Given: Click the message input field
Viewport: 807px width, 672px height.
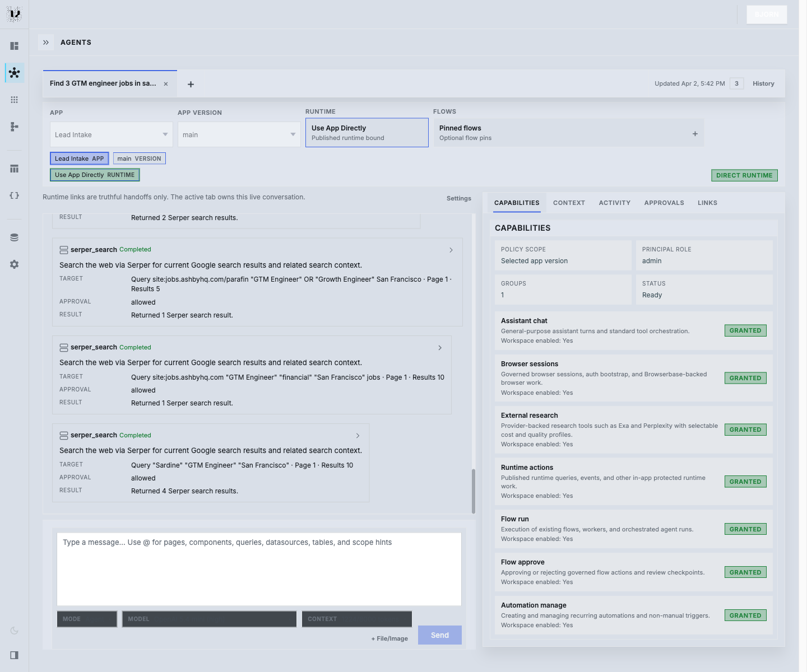Looking at the screenshot, I should click(258, 569).
